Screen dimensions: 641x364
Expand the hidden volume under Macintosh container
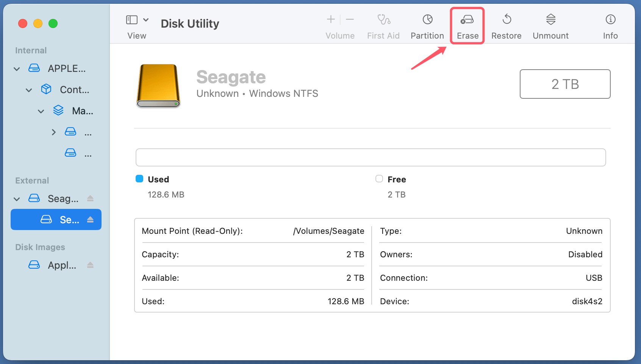click(53, 132)
